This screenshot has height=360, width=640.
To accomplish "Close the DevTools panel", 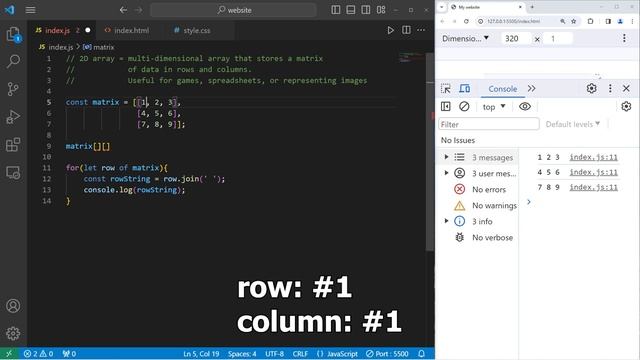I will [626, 89].
